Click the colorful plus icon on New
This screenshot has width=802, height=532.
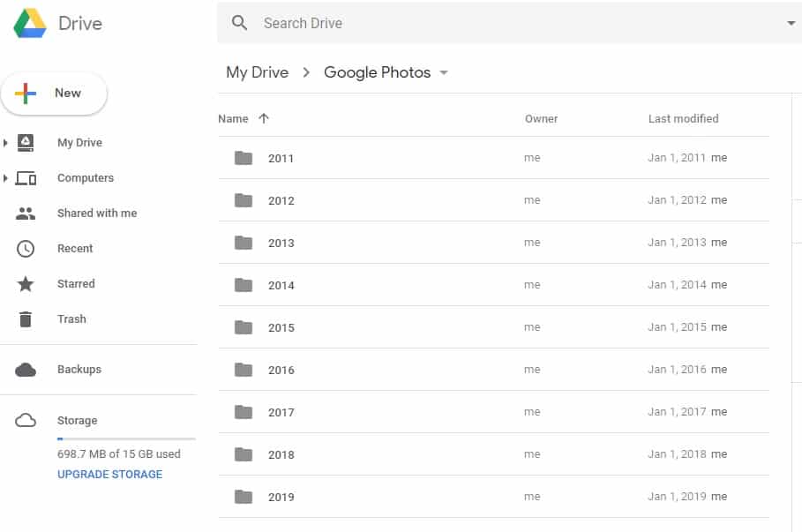25,94
